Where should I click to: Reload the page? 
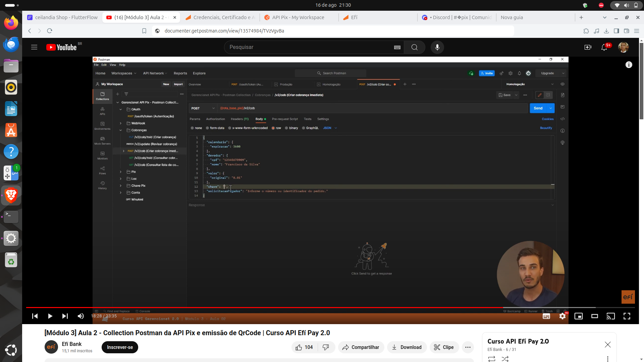coord(50,31)
